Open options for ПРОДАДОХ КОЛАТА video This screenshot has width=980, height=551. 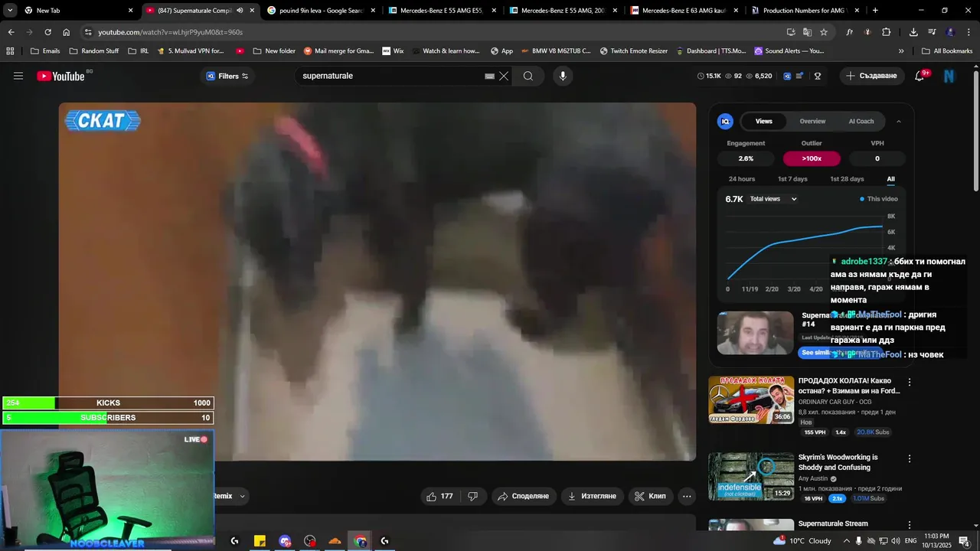click(910, 382)
